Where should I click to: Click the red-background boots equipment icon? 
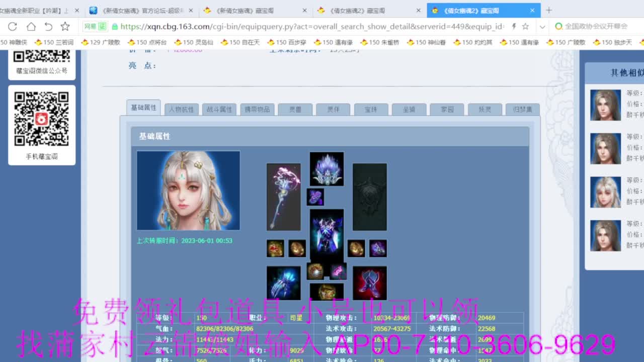click(x=370, y=283)
